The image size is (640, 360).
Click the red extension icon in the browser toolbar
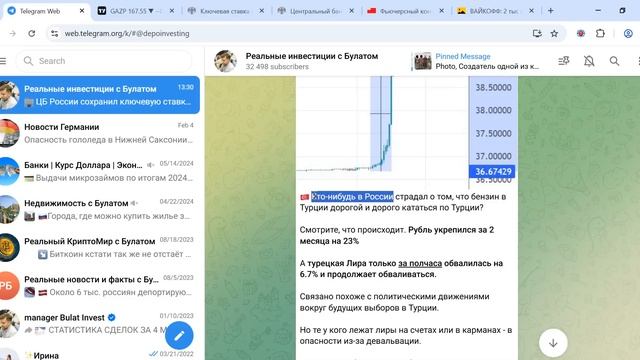click(x=581, y=33)
